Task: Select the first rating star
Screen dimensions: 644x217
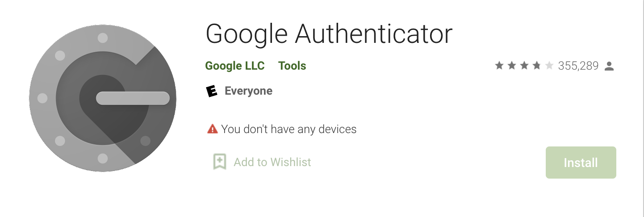Action: coord(499,66)
